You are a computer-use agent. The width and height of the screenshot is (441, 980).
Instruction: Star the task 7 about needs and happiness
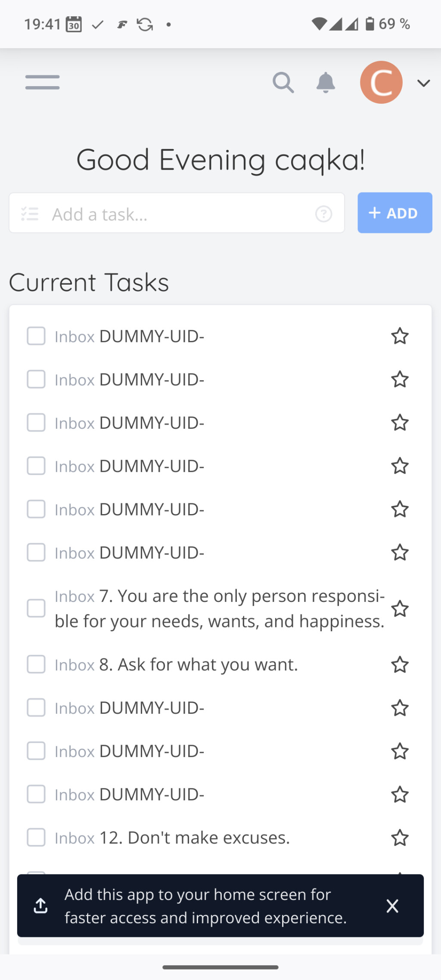[400, 608]
